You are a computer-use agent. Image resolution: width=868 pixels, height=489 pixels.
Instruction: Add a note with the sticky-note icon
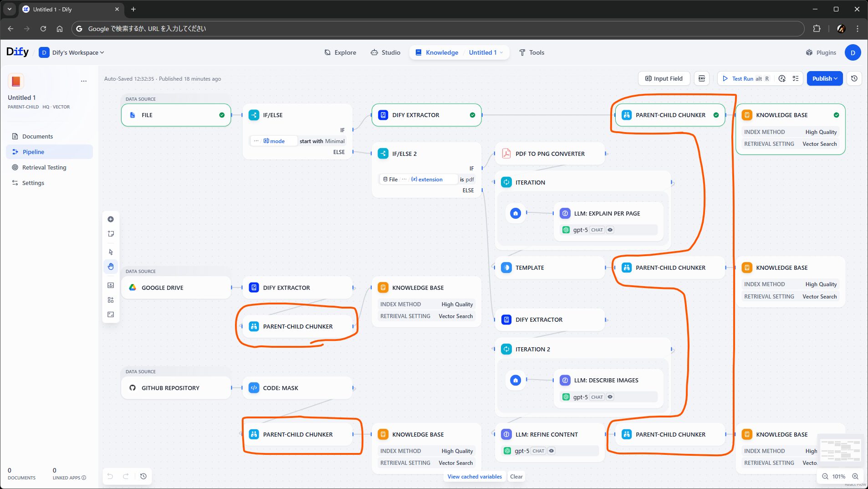111,234
